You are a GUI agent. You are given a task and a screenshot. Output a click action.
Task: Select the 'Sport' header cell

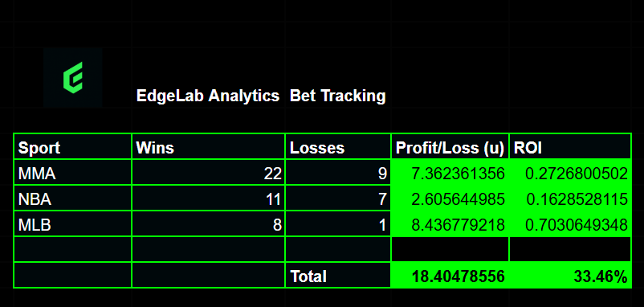point(73,147)
